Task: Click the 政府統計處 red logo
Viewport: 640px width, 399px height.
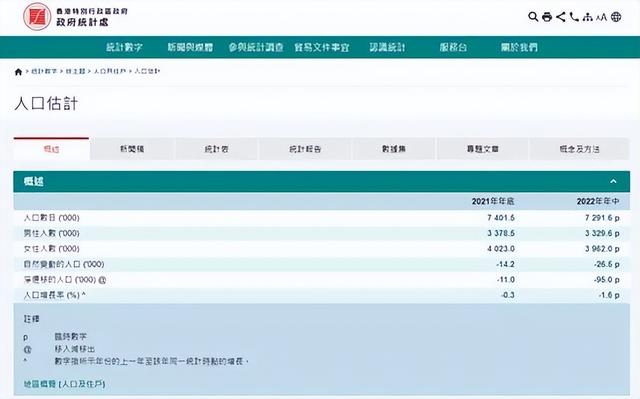Action: (x=37, y=16)
